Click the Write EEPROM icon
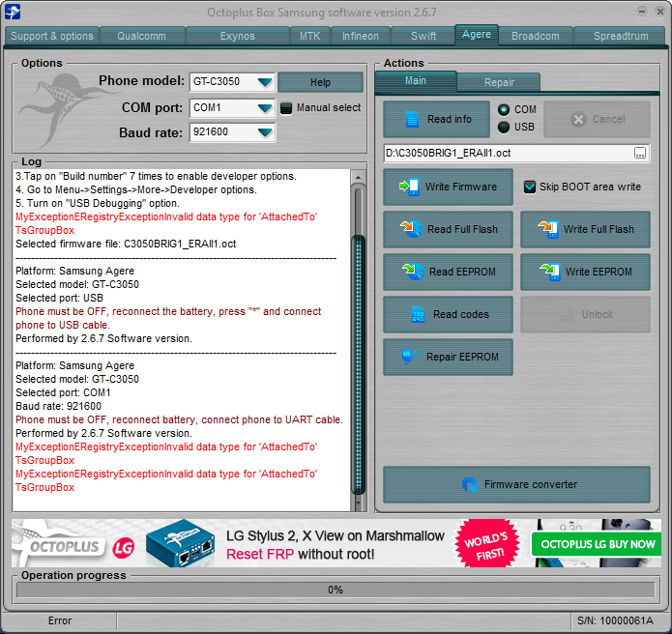Screen dimensions: 672x634 tap(550, 272)
